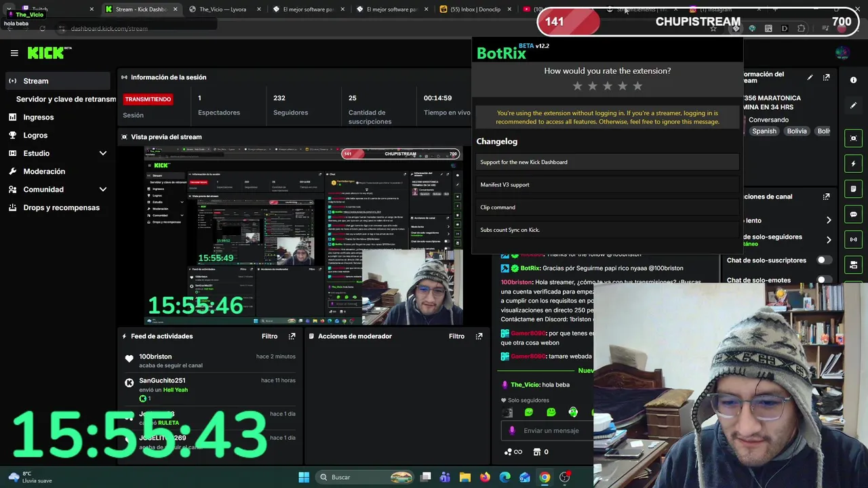868x488 pixels.
Task: Open the channel points infinity icon
Action: 513,452
